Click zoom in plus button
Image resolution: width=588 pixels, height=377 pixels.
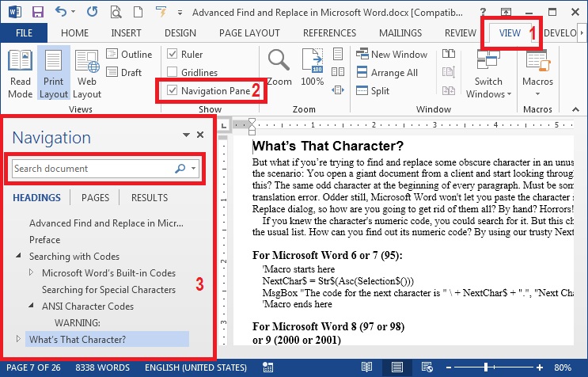pos(540,367)
